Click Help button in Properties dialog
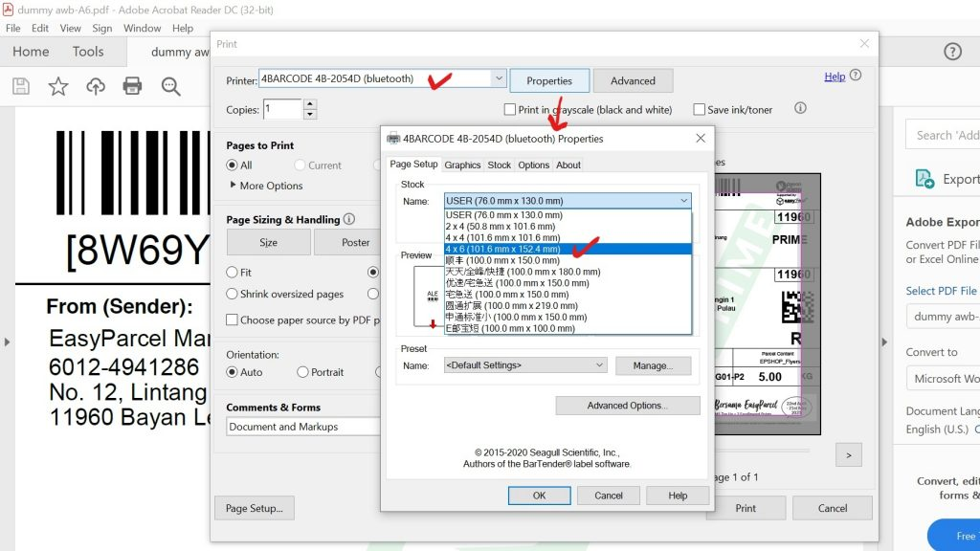 (x=678, y=496)
